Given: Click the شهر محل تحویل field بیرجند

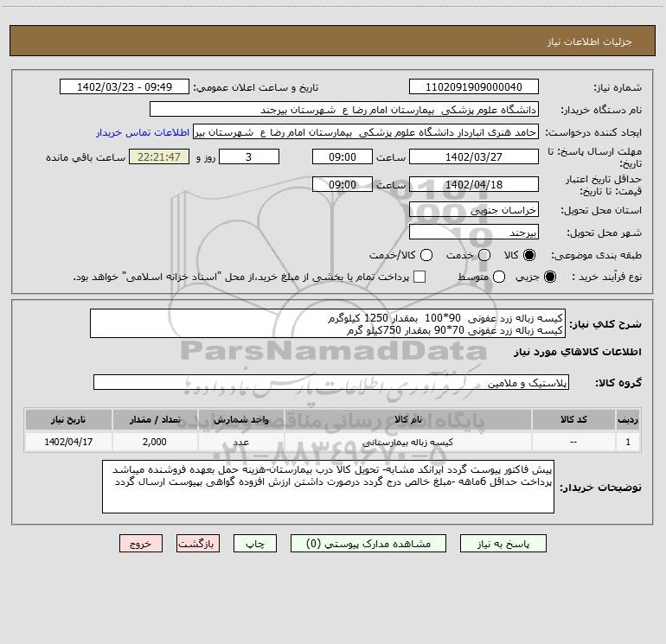Looking at the screenshot, I should point(474,232).
